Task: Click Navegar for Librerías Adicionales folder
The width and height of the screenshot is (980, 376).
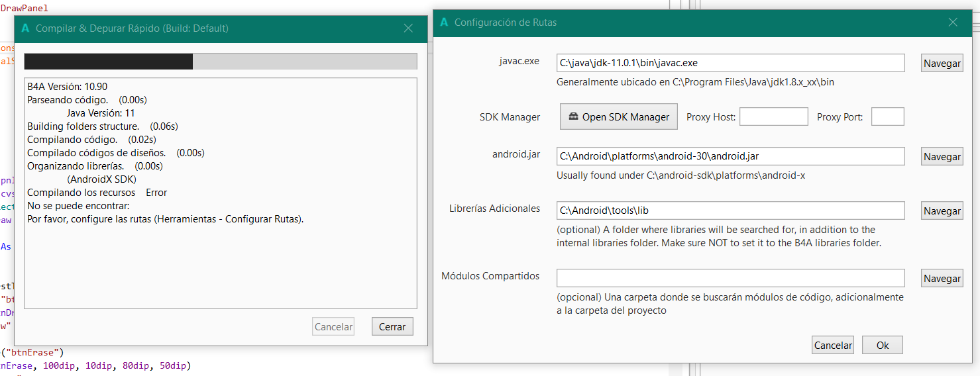Action: [942, 211]
